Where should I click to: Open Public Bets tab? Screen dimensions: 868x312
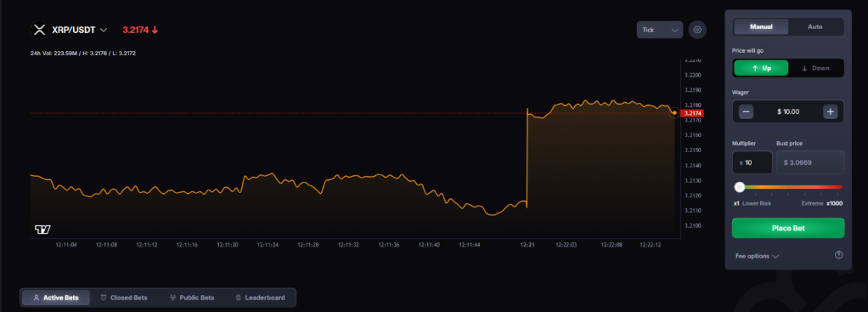(192, 298)
